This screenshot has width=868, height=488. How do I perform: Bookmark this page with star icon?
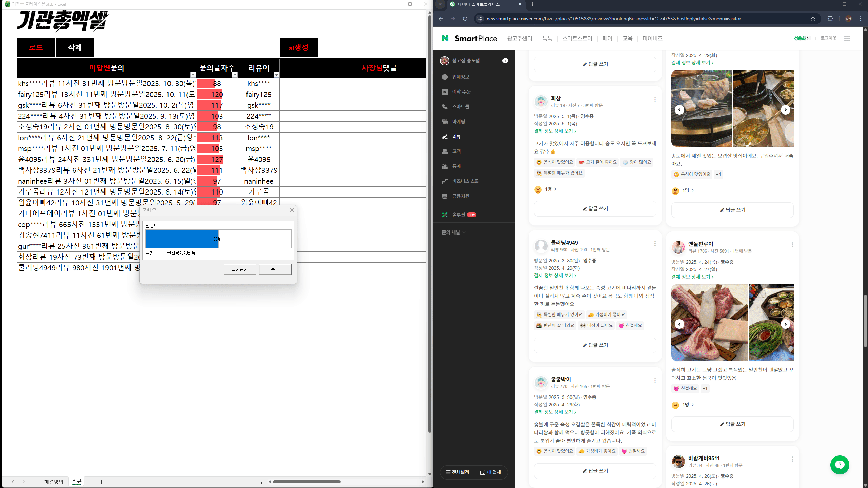tap(813, 19)
